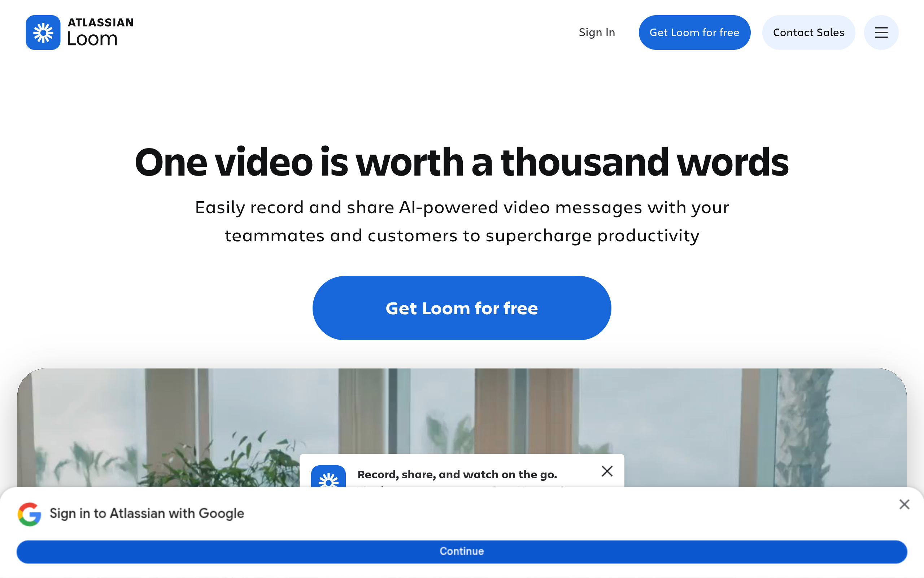Screen dimensions: 924x578
Task: Open the hamburger menu
Action: coord(881,33)
